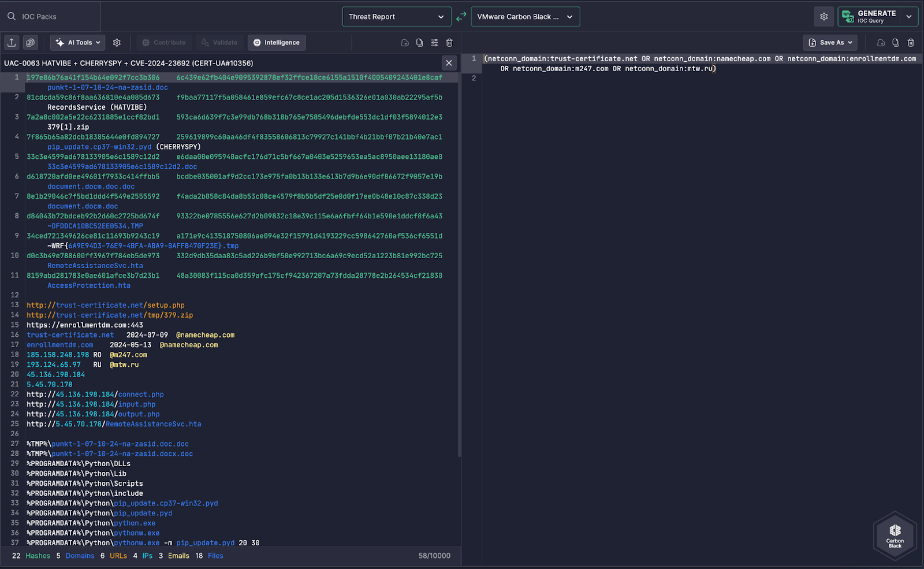Click the IP 193.124.65.97 on line 19
924x569 pixels.
click(54, 365)
